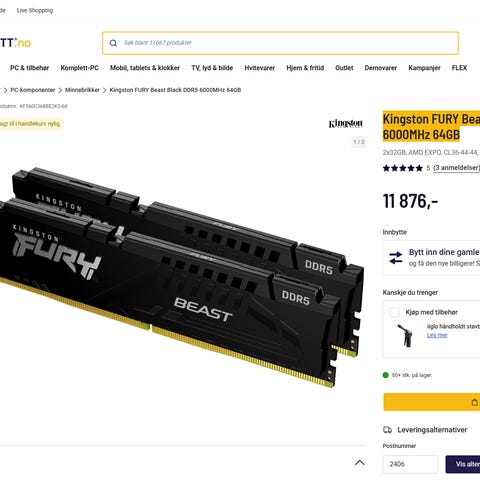
Task: Click the Kingston brand logo
Action: 346,124
